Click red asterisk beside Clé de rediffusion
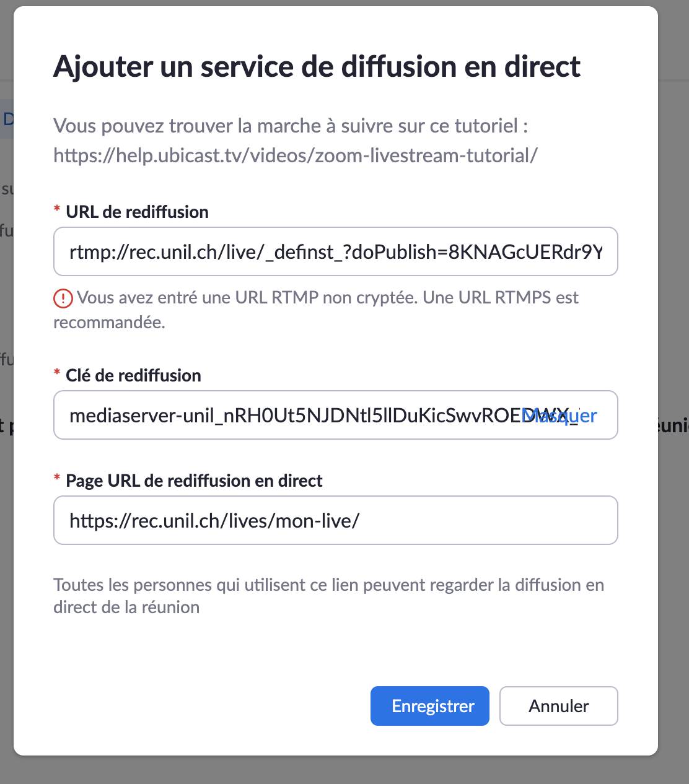 [x=57, y=375]
